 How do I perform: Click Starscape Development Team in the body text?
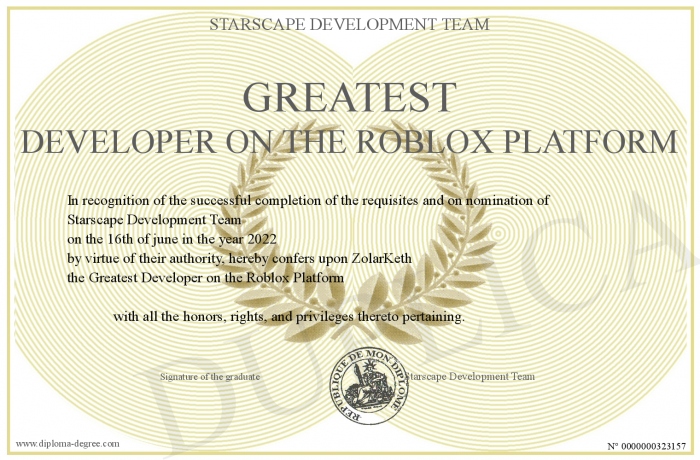click(154, 220)
